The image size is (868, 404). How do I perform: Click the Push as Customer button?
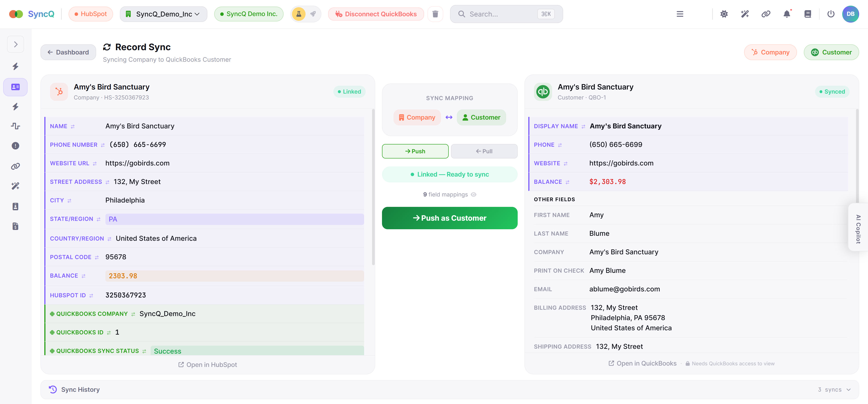tap(450, 218)
